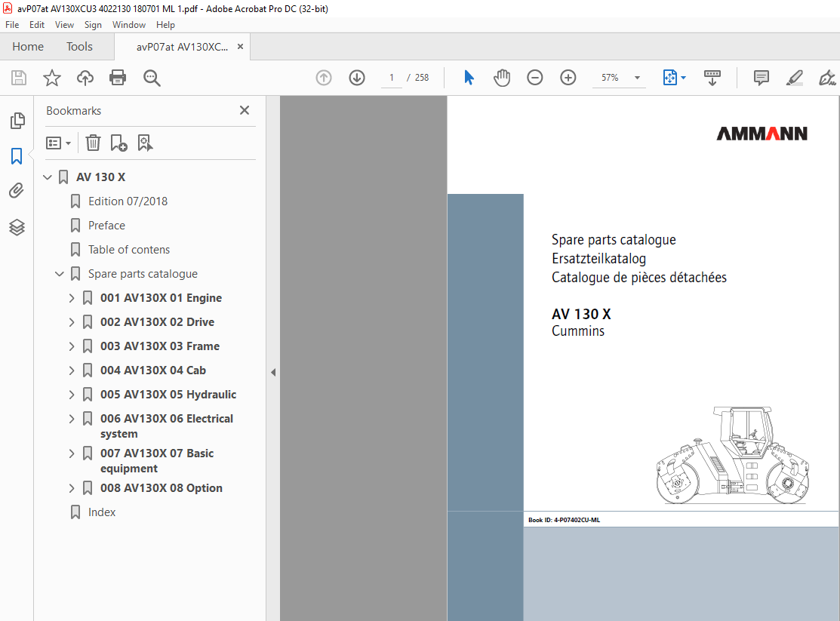Expand the 003 AV130X 03 Frame bookmark
840x621 pixels.
72,346
